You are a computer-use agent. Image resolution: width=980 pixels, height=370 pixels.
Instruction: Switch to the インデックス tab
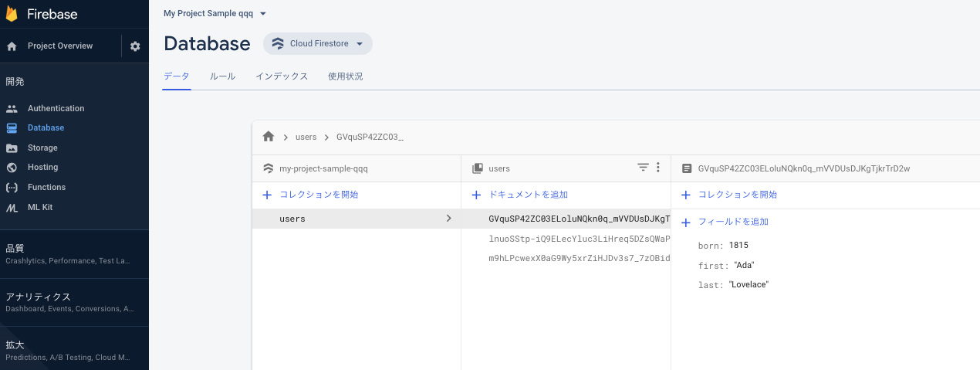click(x=282, y=76)
